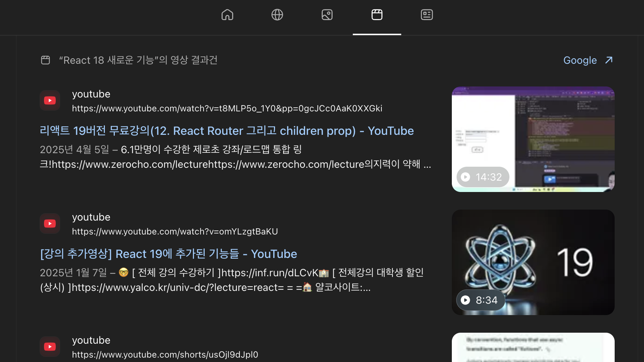The height and width of the screenshot is (362, 644).
Task: Click the shorts/usOjl9dJpl0 URL
Action: click(x=165, y=355)
